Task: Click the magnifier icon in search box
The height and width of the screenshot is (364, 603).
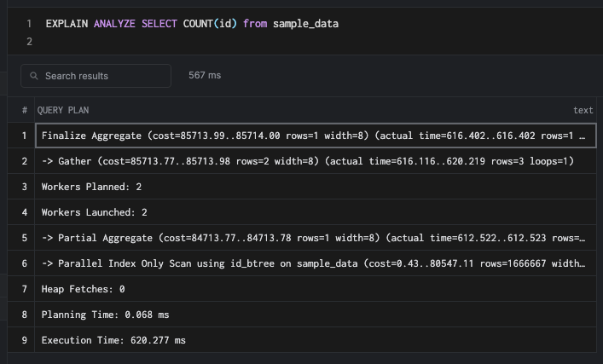Action: point(34,76)
